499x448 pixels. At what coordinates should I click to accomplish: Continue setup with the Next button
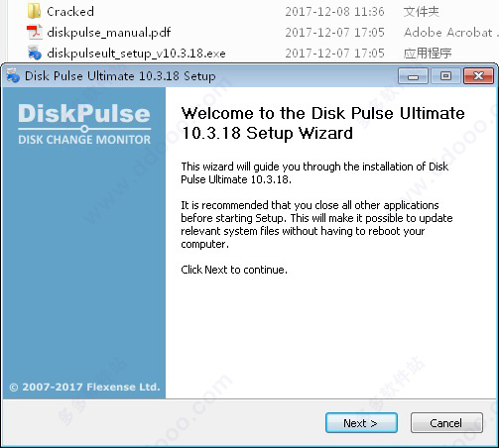click(x=361, y=423)
